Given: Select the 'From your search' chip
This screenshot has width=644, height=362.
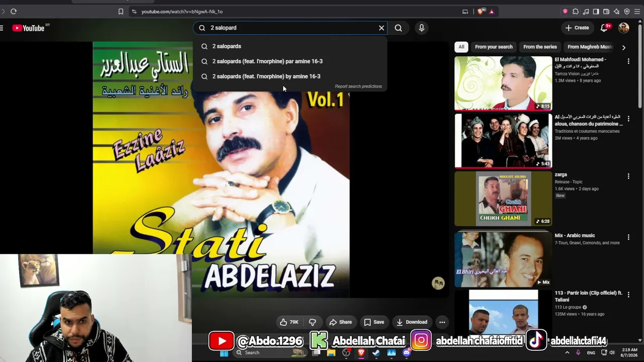Looking at the screenshot, I should pos(494,47).
